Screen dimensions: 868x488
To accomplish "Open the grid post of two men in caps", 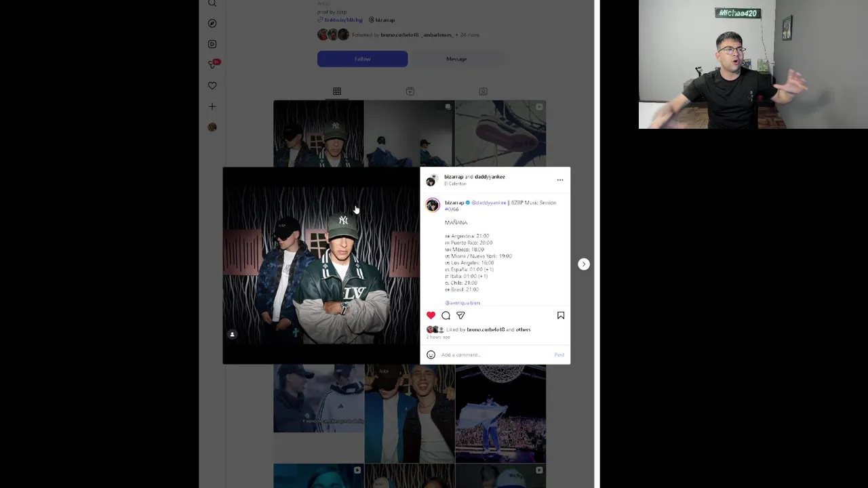I will coord(318,134).
